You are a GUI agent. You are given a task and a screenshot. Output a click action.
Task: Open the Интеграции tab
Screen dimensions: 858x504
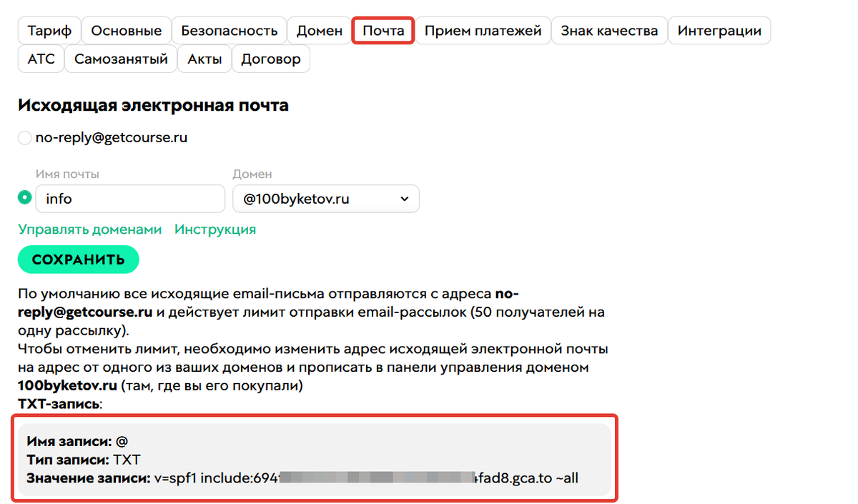point(719,31)
